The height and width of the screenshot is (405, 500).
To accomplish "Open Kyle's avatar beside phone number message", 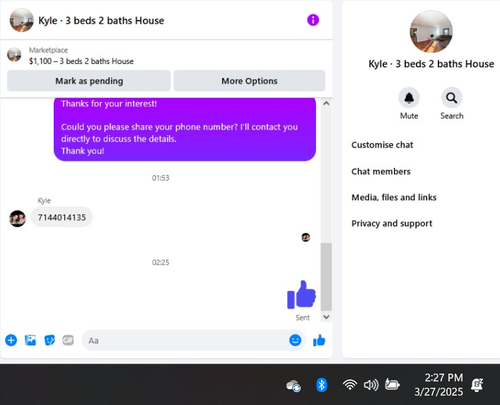I will pos(17,219).
